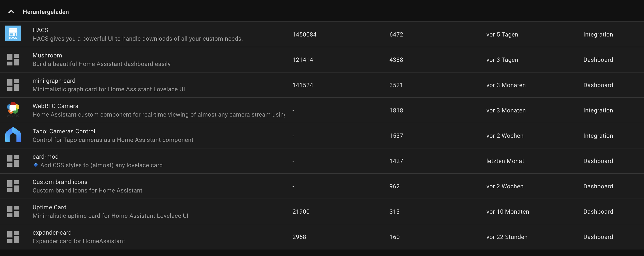This screenshot has height=256, width=644.
Task: Click the card-mod dashboard icon
Action: pos(13,161)
